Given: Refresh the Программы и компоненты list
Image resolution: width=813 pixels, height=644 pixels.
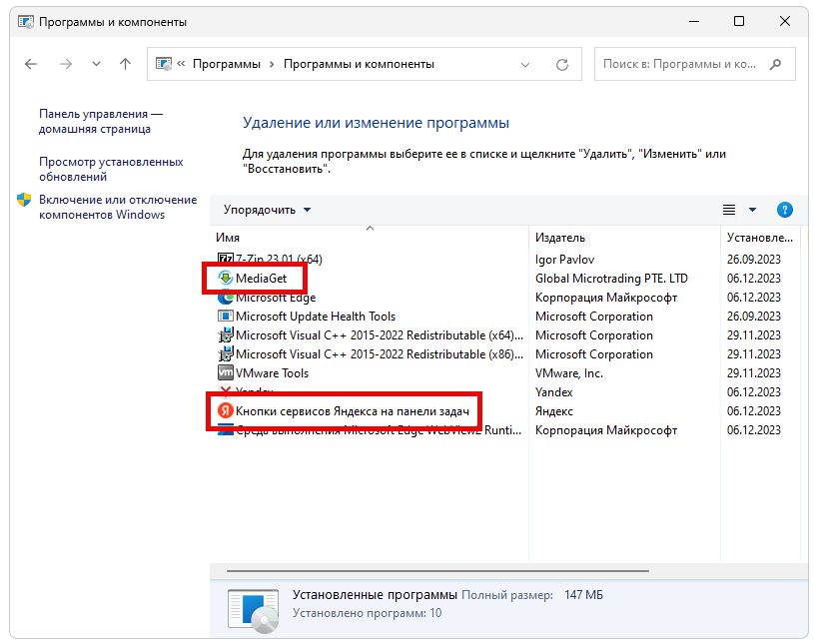Looking at the screenshot, I should pyautogui.click(x=562, y=65).
